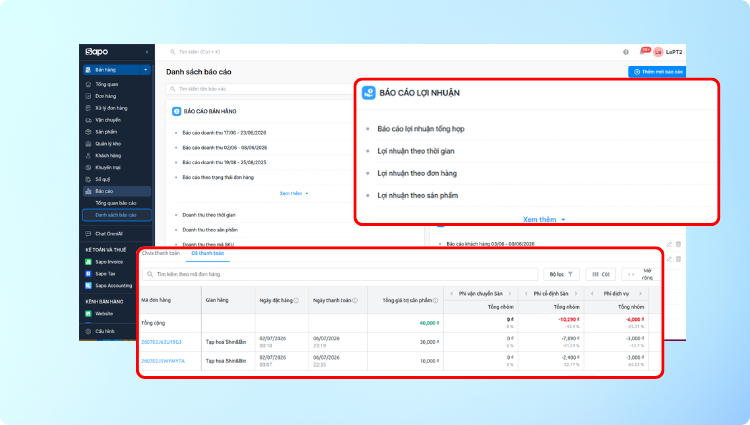
Task: Open Sapo Invoice app
Action: (109, 262)
